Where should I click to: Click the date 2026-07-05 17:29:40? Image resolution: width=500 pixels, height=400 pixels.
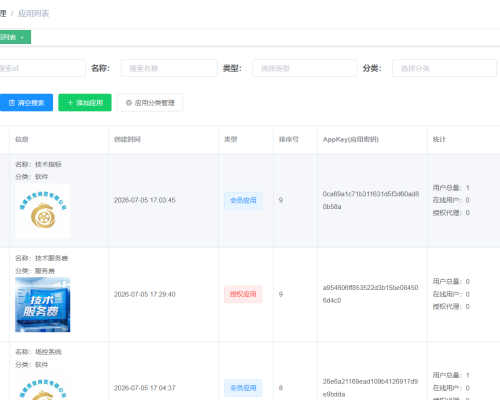(145, 294)
